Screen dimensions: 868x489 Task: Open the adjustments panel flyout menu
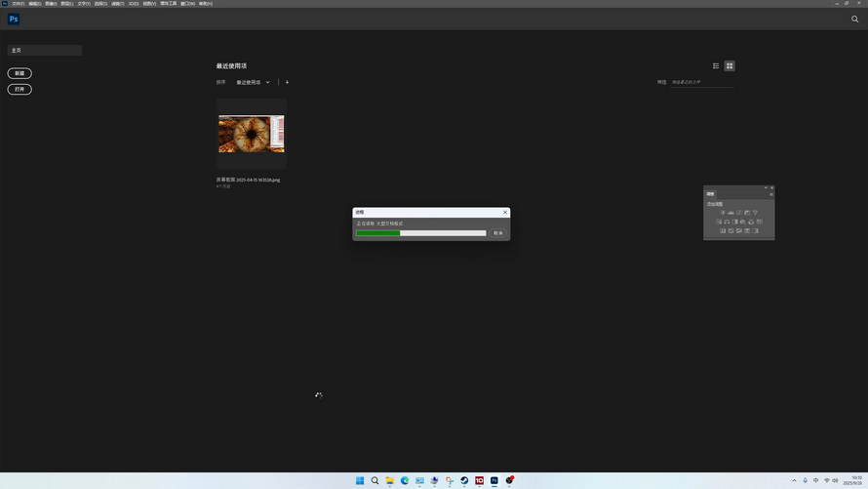(x=770, y=194)
